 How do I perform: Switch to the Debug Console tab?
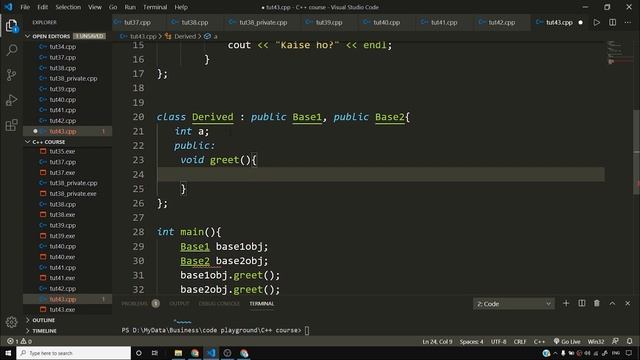click(x=219, y=304)
